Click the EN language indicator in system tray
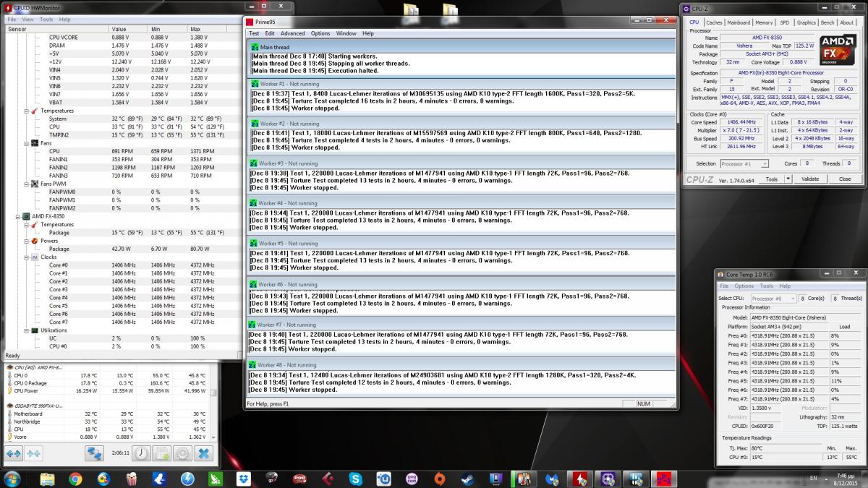The width and height of the screenshot is (868, 488). [813, 478]
